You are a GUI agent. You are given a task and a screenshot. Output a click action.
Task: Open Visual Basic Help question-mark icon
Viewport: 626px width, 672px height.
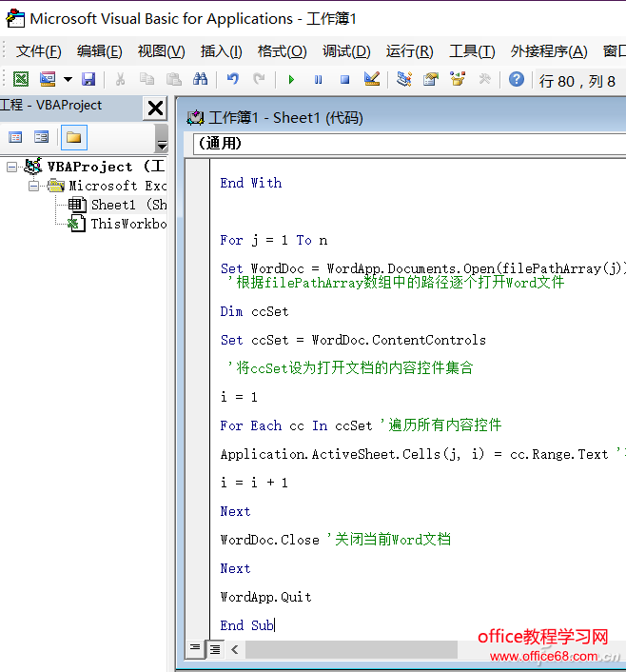point(517,79)
